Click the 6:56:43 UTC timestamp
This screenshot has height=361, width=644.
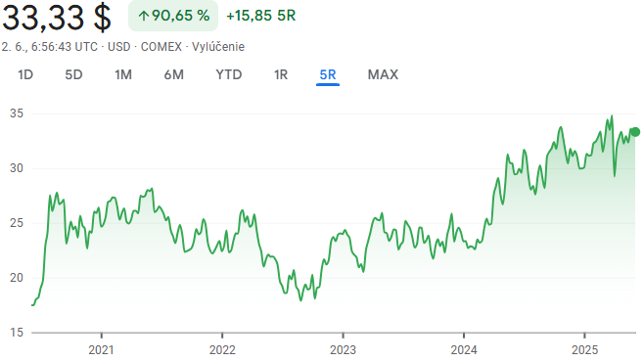click(x=65, y=47)
